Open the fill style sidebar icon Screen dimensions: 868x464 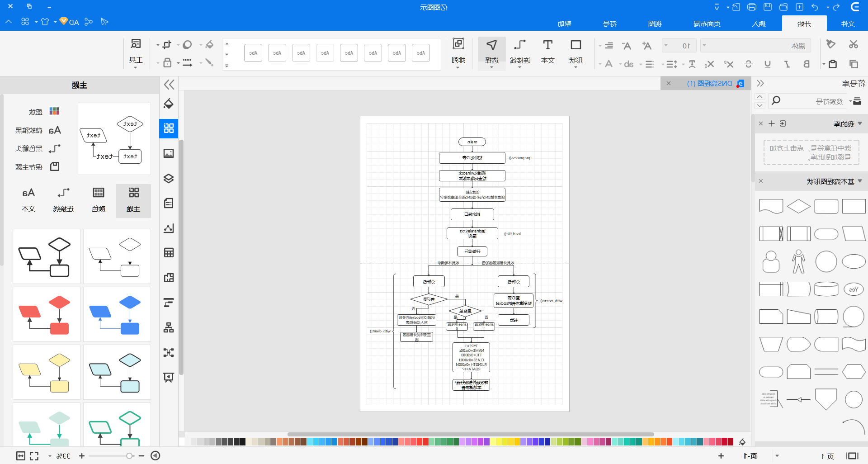click(169, 104)
